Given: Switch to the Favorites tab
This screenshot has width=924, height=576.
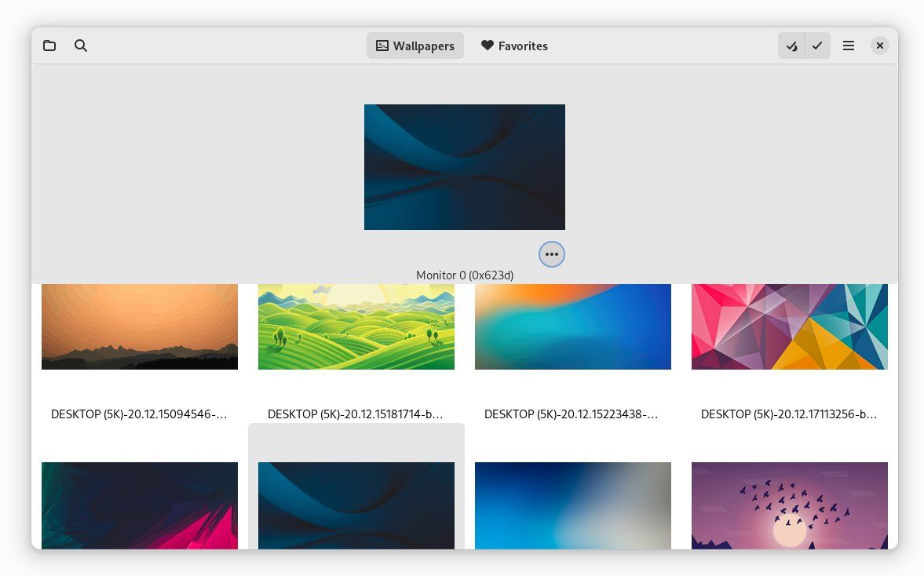Looking at the screenshot, I should tap(514, 46).
